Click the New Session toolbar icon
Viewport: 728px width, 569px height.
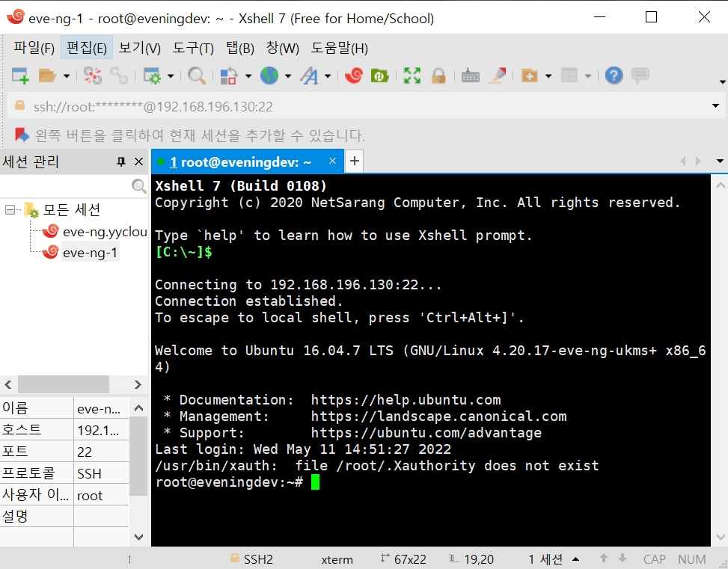point(20,76)
